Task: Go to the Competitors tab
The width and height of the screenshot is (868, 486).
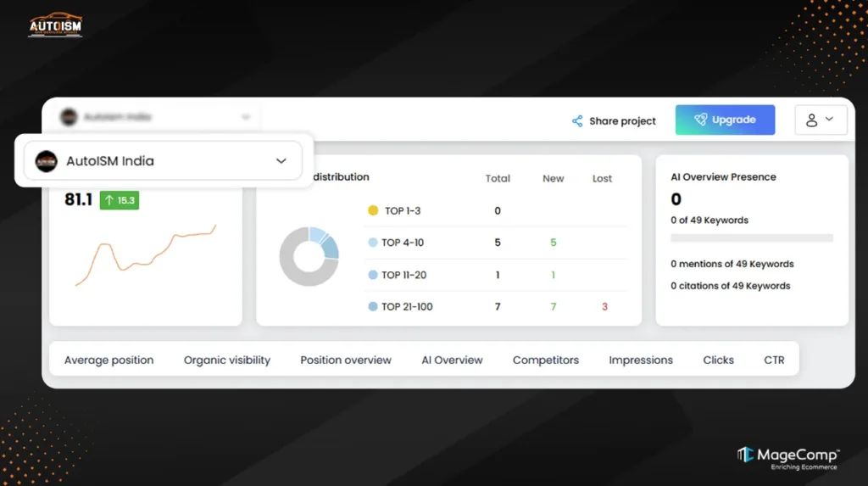Action: point(546,360)
